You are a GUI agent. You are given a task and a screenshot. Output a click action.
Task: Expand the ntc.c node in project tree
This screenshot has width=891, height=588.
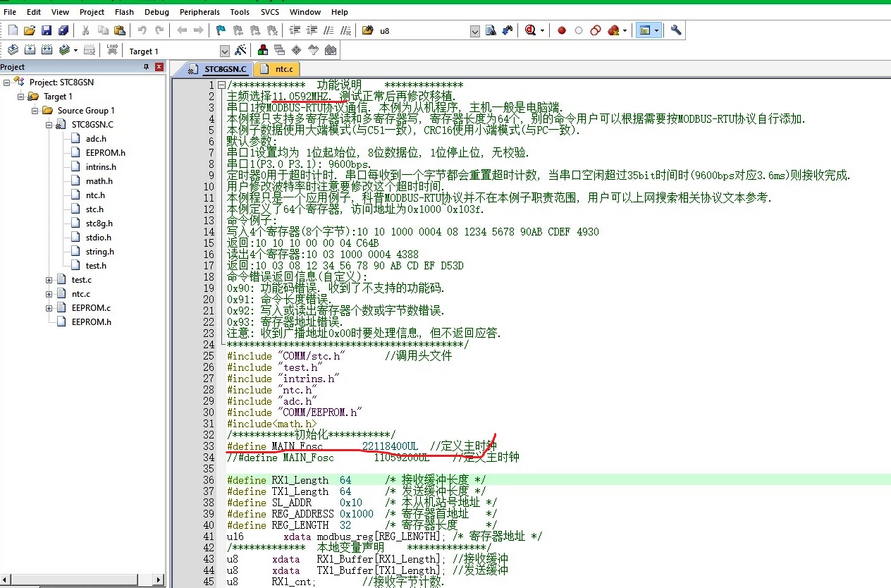[49, 294]
